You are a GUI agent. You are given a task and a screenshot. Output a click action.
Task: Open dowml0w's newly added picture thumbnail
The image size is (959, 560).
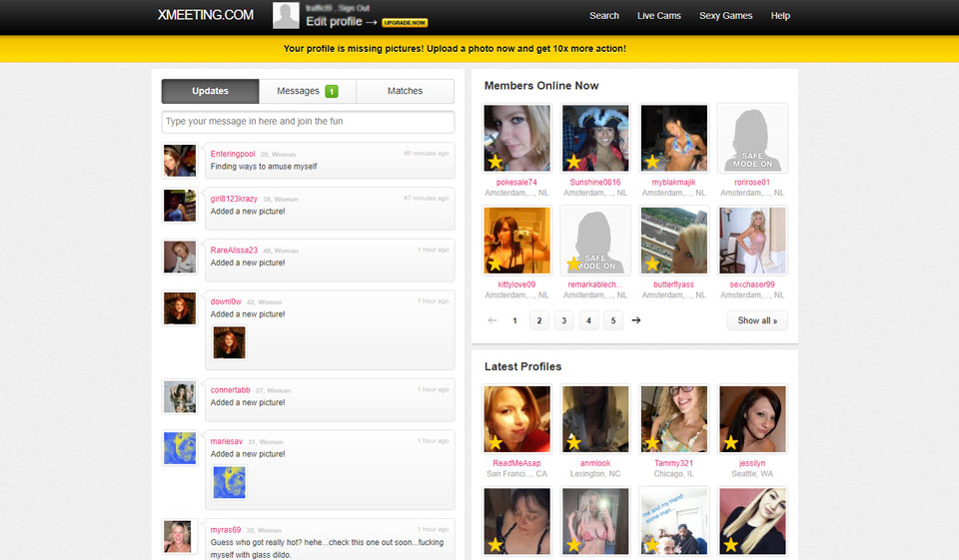click(x=229, y=342)
